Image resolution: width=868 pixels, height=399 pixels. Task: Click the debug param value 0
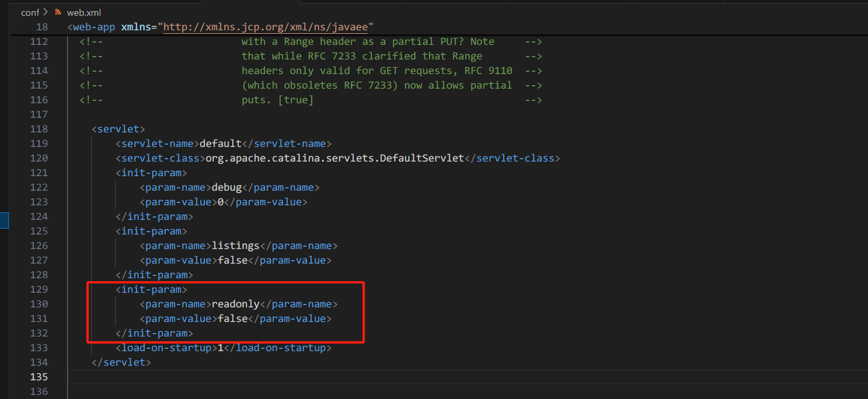(x=221, y=202)
